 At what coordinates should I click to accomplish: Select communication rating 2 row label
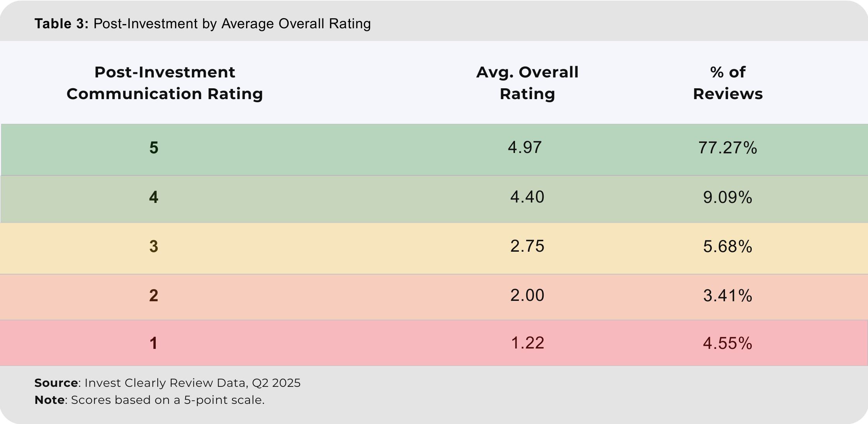pyautogui.click(x=154, y=296)
